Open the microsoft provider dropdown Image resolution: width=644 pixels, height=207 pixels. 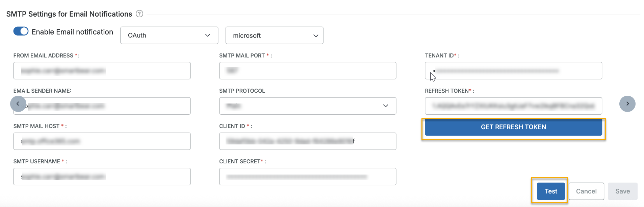click(274, 35)
